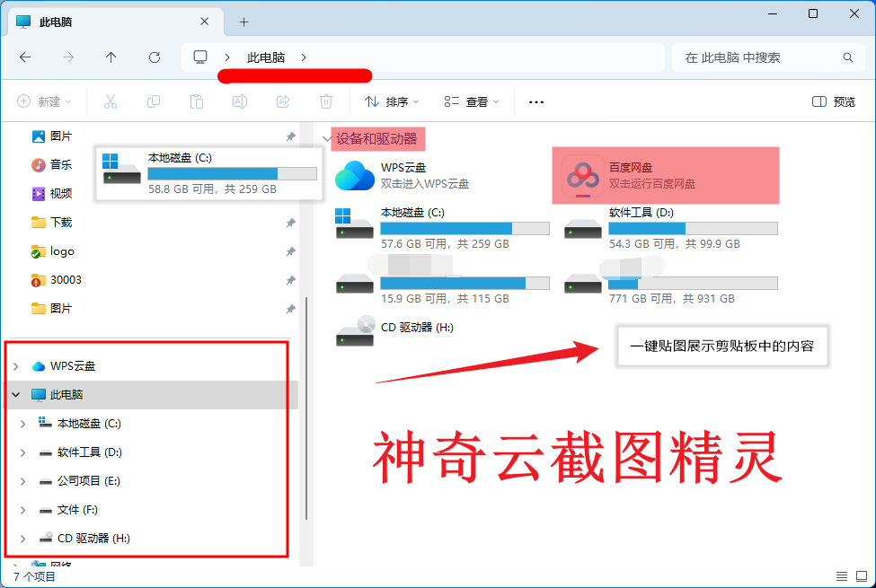Toggle the 预览 preview pane
This screenshot has height=588, width=876.
point(833,101)
